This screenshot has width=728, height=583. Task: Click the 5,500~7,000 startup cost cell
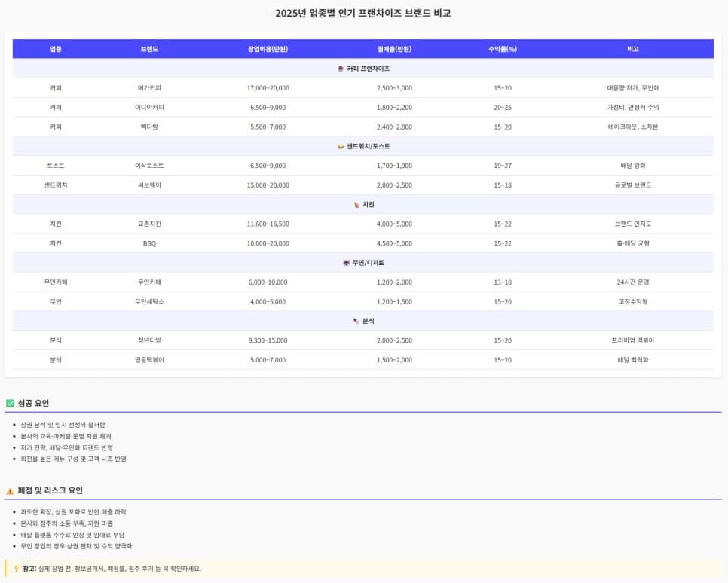click(x=268, y=127)
